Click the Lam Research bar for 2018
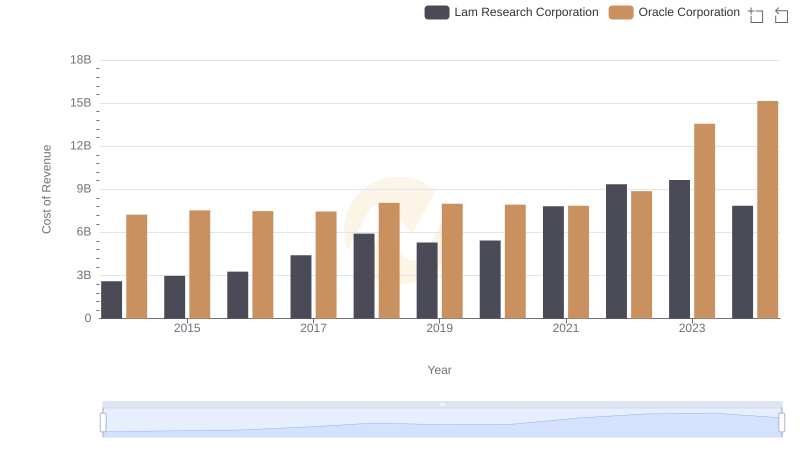800x461 pixels. click(x=364, y=276)
